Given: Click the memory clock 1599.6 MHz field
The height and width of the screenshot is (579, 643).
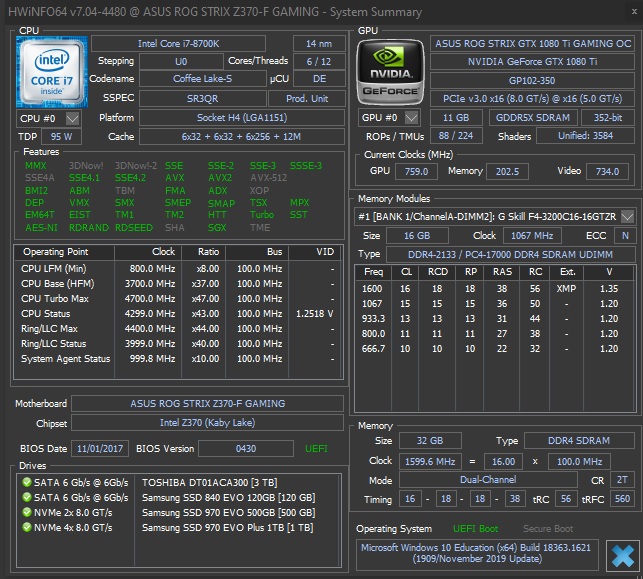Looking at the screenshot, I should (x=430, y=462).
